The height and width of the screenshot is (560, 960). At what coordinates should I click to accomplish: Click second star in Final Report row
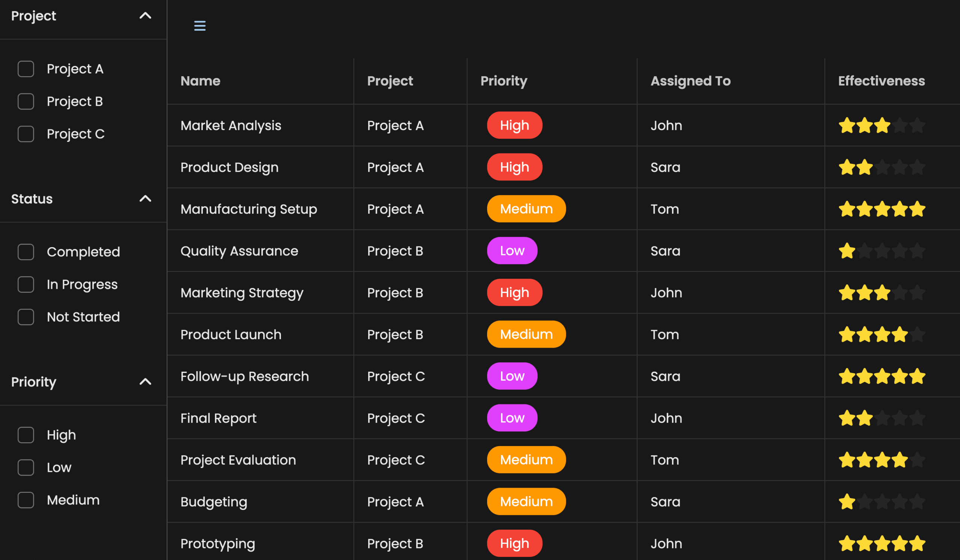click(864, 418)
